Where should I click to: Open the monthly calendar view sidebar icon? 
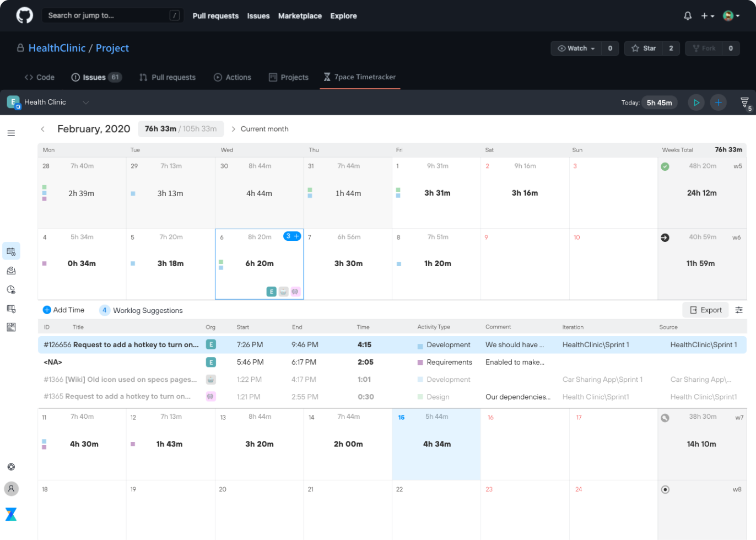point(11,251)
